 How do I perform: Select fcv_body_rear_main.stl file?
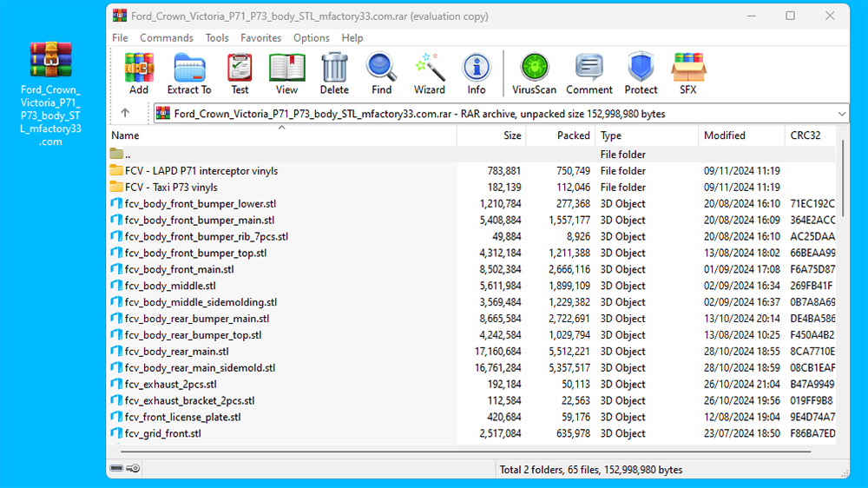[169, 351]
